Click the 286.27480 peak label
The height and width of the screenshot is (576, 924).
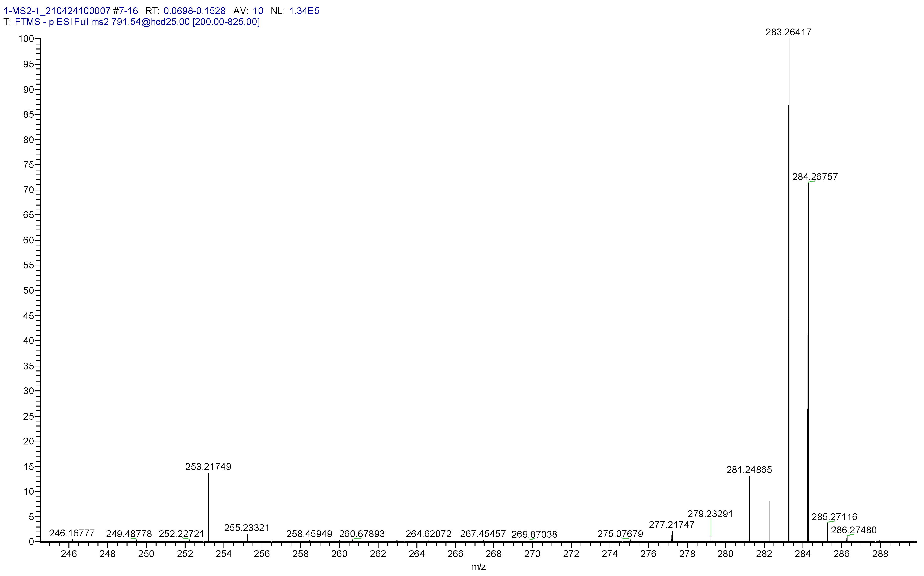tap(854, 530)
